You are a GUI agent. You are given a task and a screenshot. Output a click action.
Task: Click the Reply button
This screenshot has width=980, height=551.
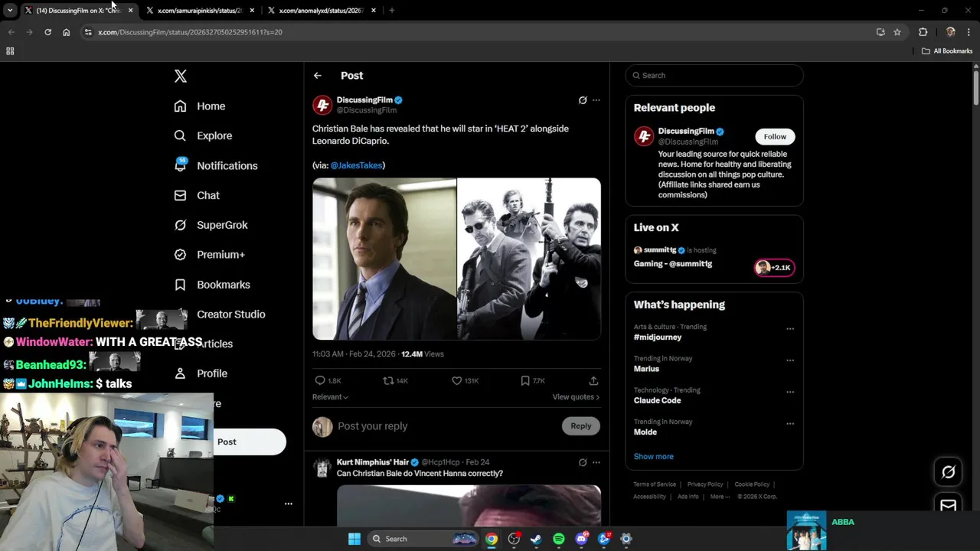[x=581, y=426]
